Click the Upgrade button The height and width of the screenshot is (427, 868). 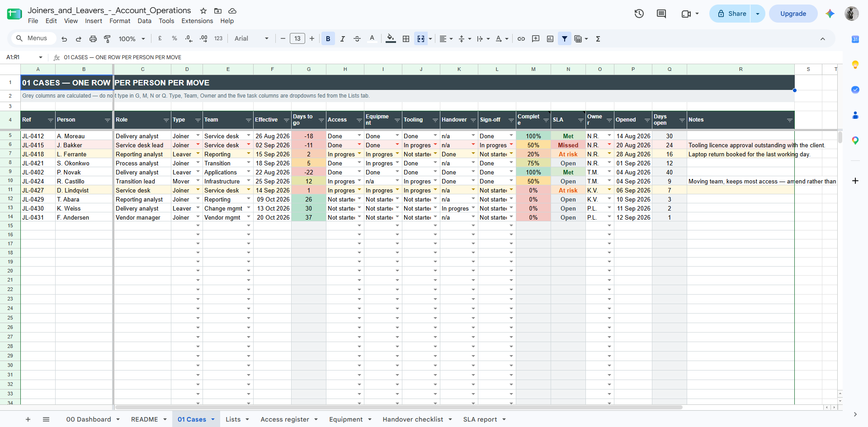793,14
